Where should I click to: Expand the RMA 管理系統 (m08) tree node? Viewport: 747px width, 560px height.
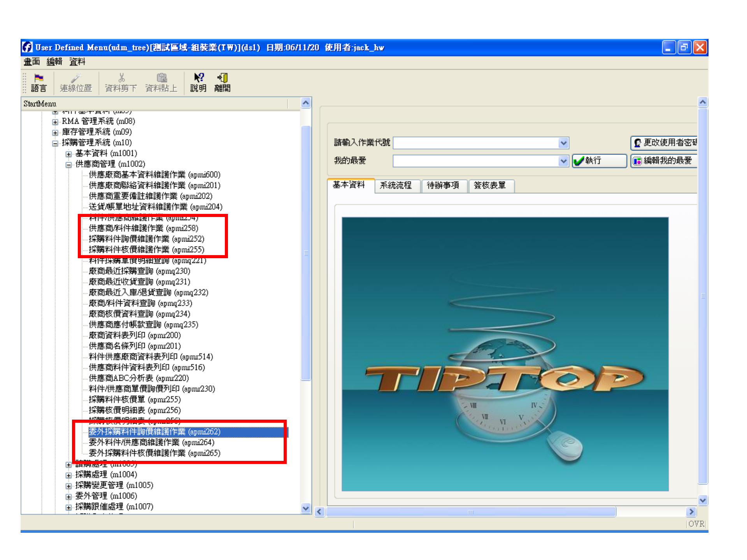[x=55, y=121]
